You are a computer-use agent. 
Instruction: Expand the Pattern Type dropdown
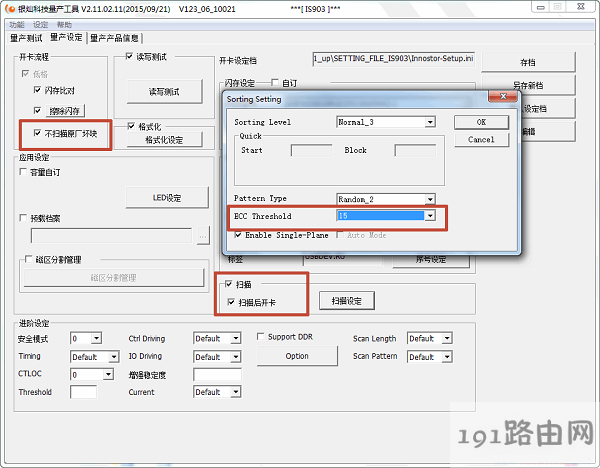tap(430, 199)
